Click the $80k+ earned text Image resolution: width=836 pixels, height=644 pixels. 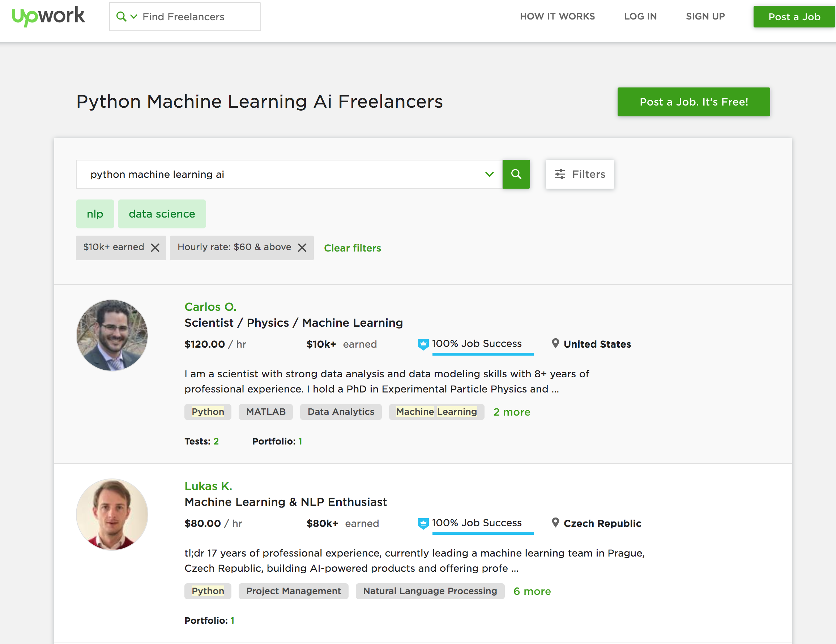(342, 523)
